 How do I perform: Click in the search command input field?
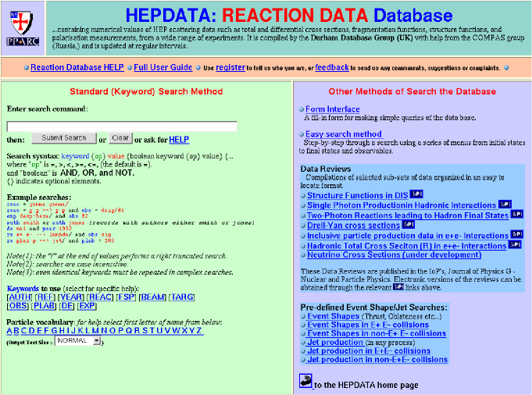tap(122, 126)
